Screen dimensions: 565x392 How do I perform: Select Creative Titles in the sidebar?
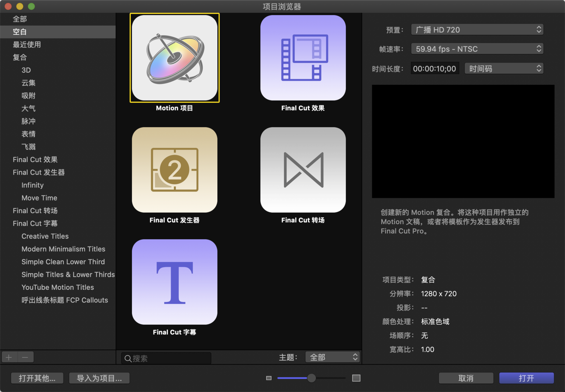(x=58, y=237)
